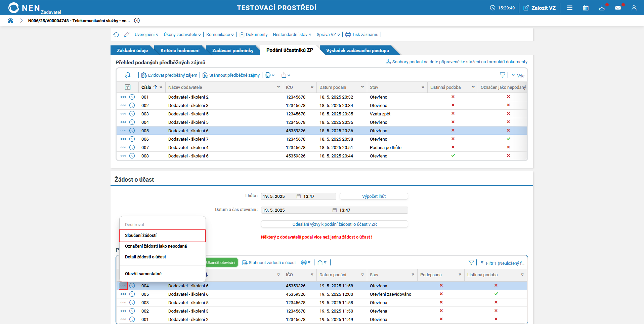This screenshot has width=644, height=324.
Task: Click the edit pencil icon
Action: pyautogui.click(x=127, y=35)
